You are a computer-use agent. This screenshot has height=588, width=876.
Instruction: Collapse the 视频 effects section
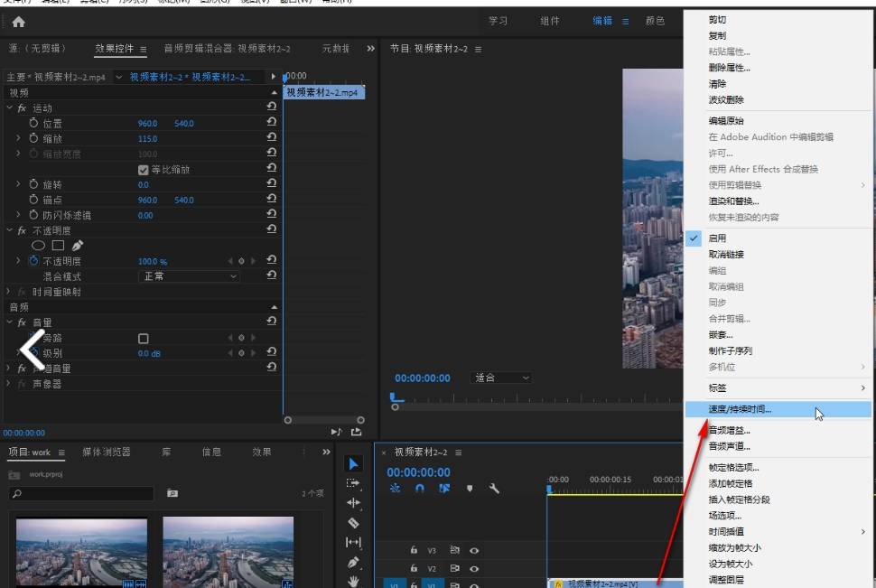pos(274,92)
